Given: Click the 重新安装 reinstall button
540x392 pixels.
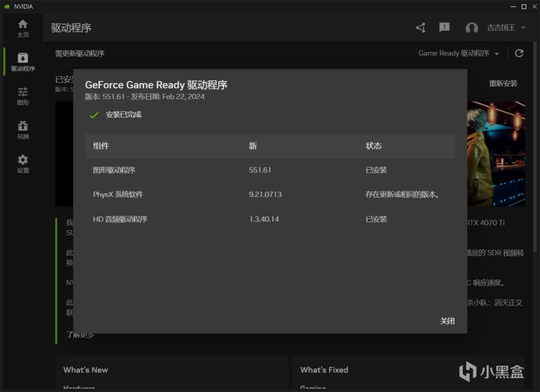Looking at the screenshot, I should click(x=503, y=84).
